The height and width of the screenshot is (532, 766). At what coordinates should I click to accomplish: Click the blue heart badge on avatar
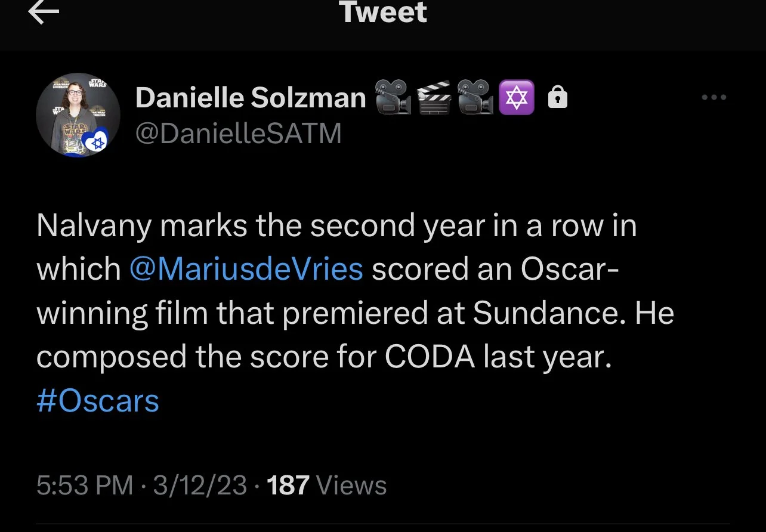tap(95, 141)
